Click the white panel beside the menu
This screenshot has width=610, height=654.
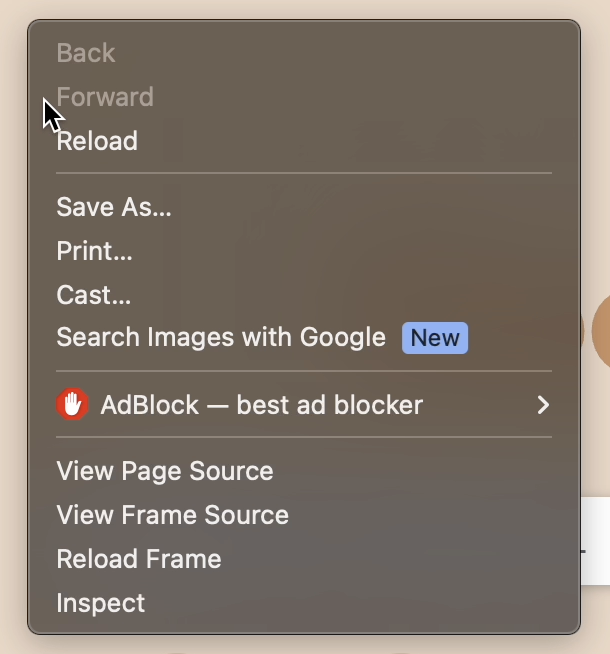[596, 540]
